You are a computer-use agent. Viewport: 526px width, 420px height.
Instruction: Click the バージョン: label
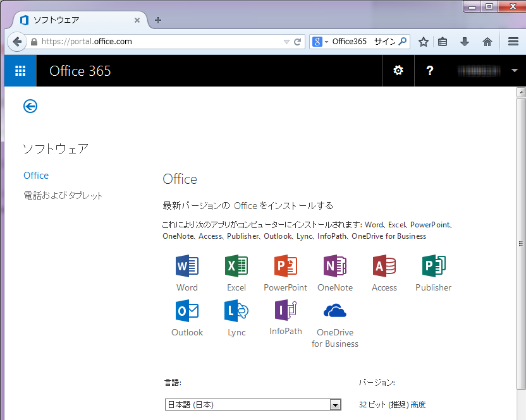point(377,383)
